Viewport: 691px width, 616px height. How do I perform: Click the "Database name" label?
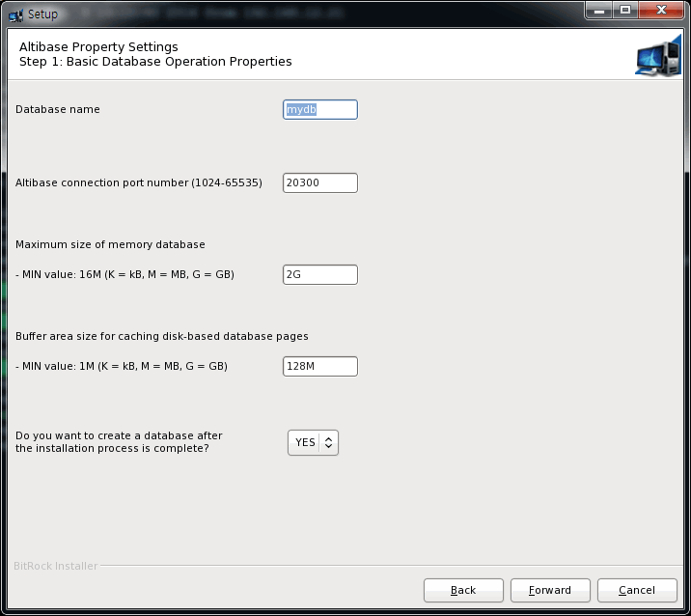point(58,109)
